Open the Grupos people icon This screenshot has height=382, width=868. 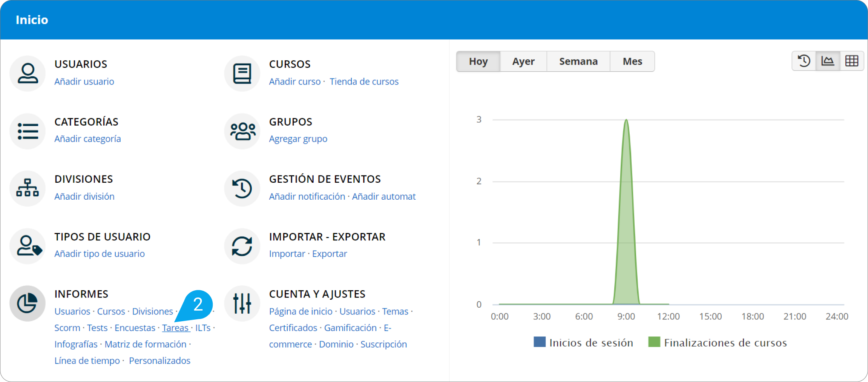242,131
